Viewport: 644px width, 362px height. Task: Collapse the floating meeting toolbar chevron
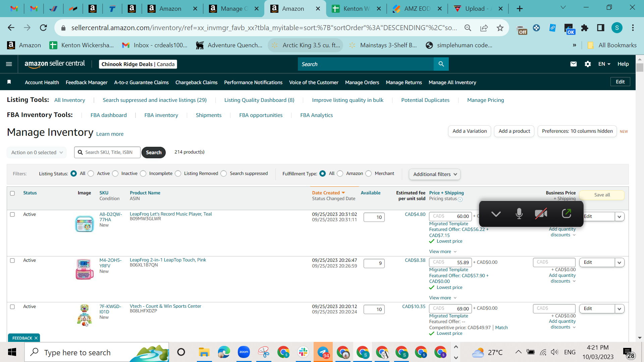pos(496,214)
